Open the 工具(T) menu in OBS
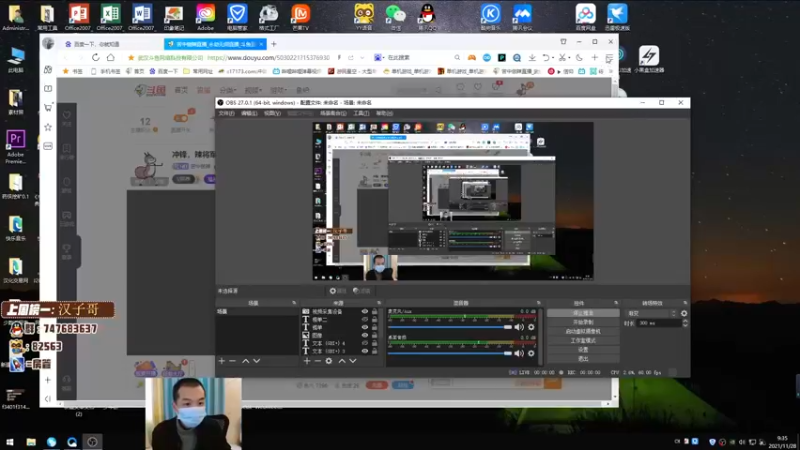The image size is (800, 450). click(361, 113)
